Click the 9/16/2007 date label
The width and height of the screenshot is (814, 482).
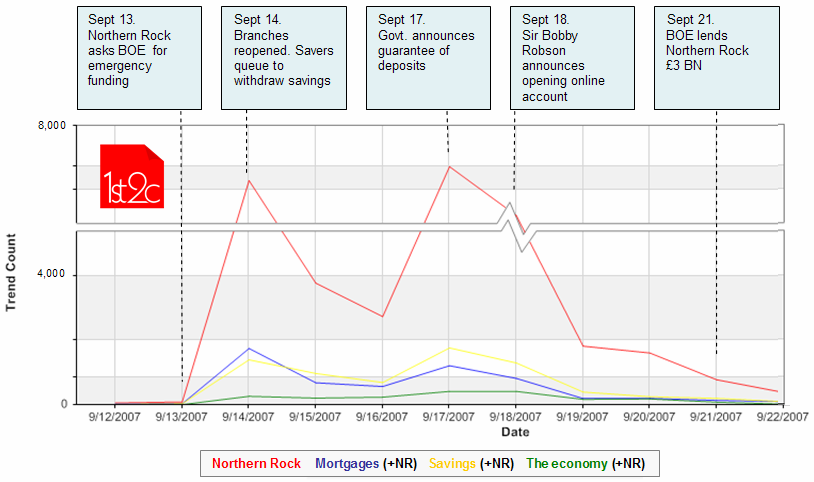(x=382, y=417)
